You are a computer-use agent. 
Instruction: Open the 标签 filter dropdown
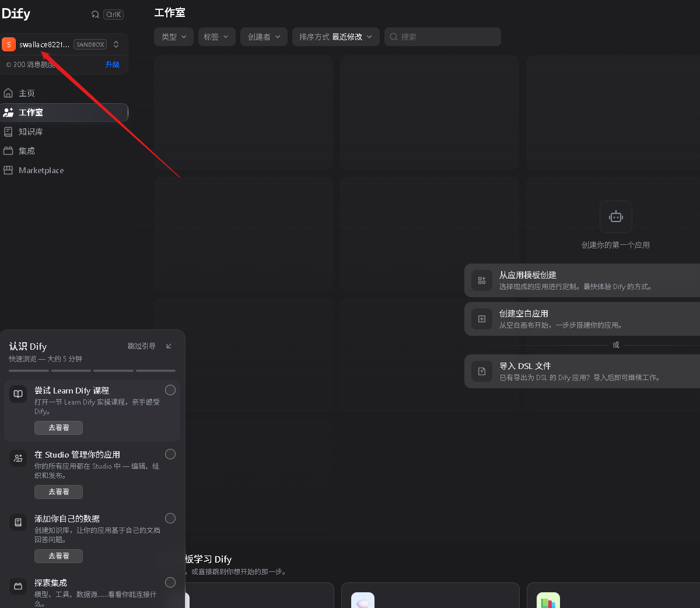pyautogui.click(x=217, y=37)
